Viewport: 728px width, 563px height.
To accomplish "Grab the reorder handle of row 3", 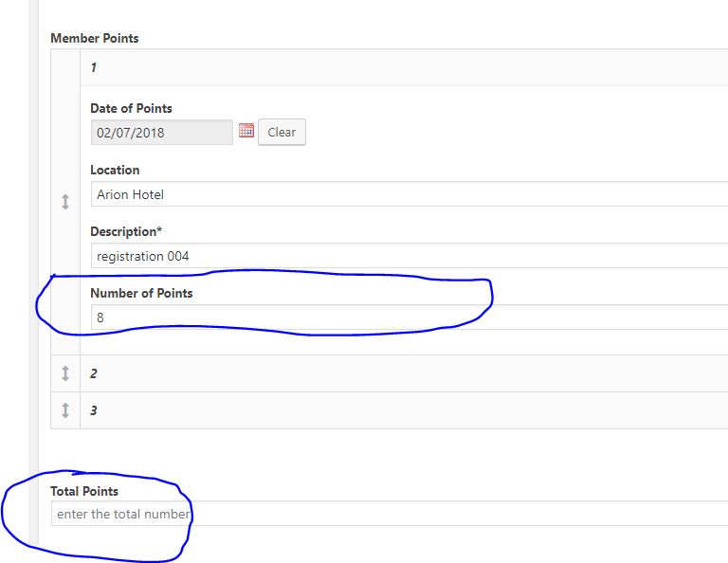I will (65, 410).
